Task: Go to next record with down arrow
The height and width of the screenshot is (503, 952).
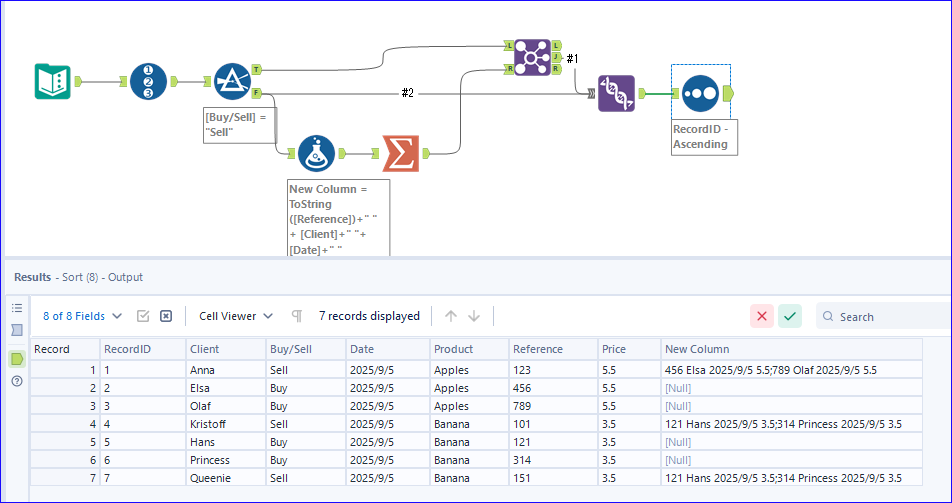Action: click(474, 316)
